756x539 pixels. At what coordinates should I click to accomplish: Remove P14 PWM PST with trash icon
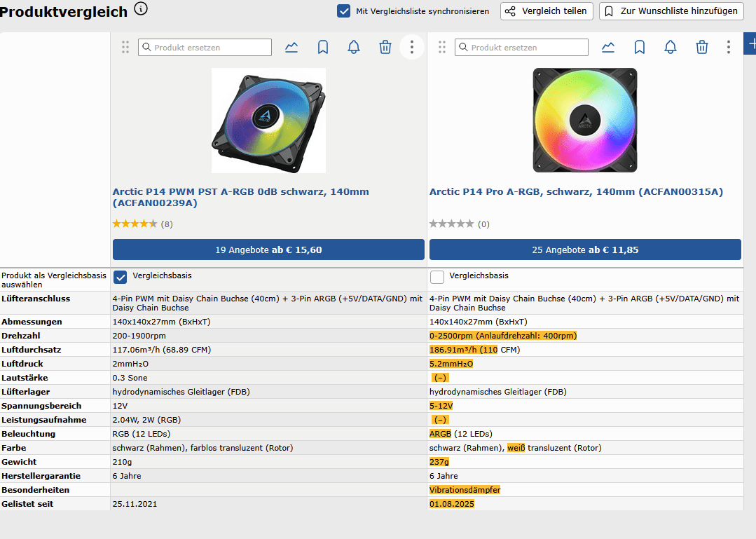[385, 47]
